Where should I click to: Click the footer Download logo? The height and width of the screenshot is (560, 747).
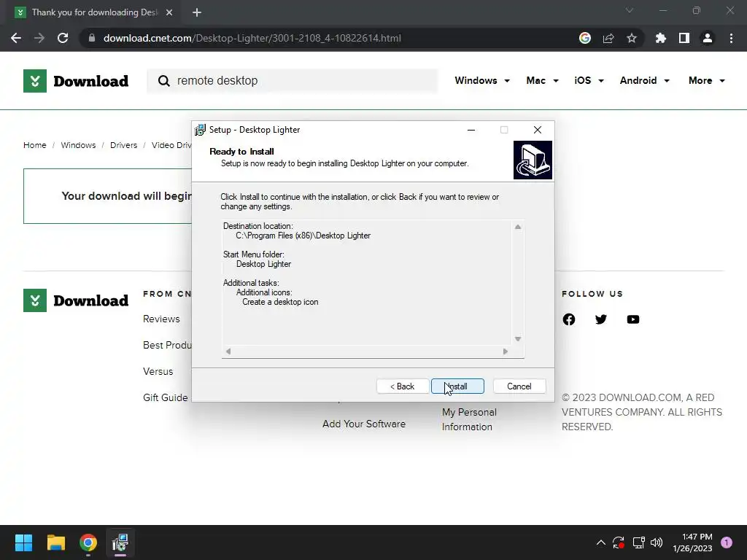point(76,300)
